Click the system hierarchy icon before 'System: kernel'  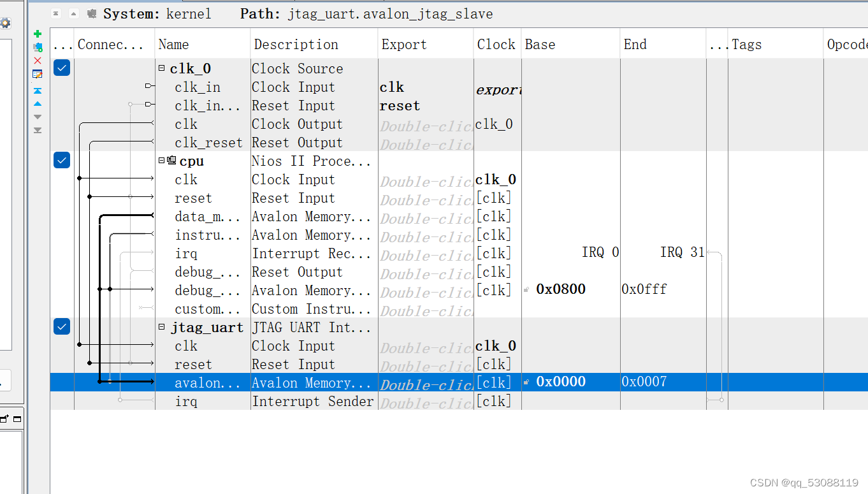92,13
